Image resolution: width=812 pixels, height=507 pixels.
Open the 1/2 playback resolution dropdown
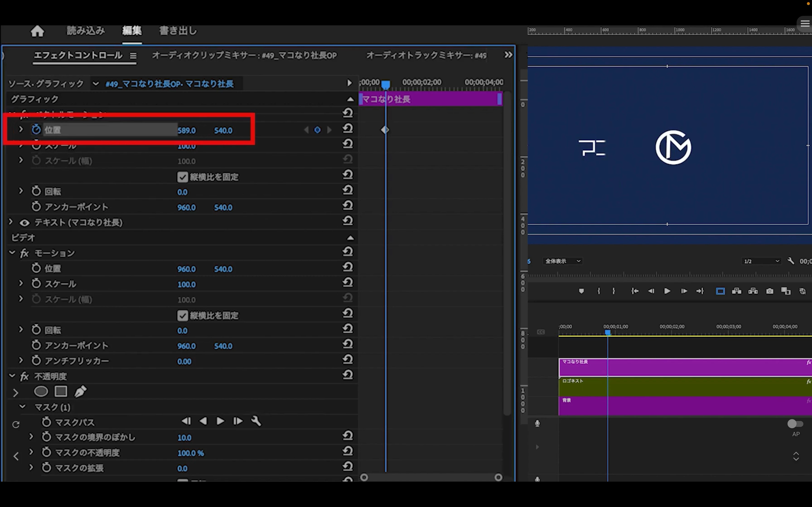pyautogui.click(x=761, y=261)
